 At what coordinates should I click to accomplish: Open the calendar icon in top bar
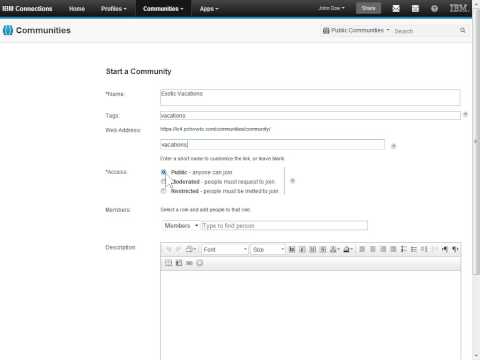click(415, 9)
